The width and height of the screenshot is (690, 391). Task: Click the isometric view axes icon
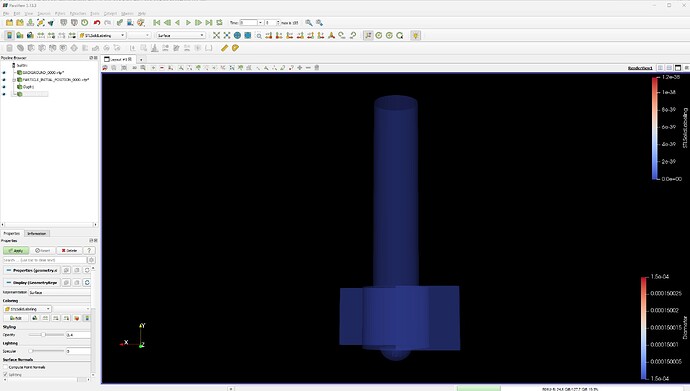[x=332, y=36]
